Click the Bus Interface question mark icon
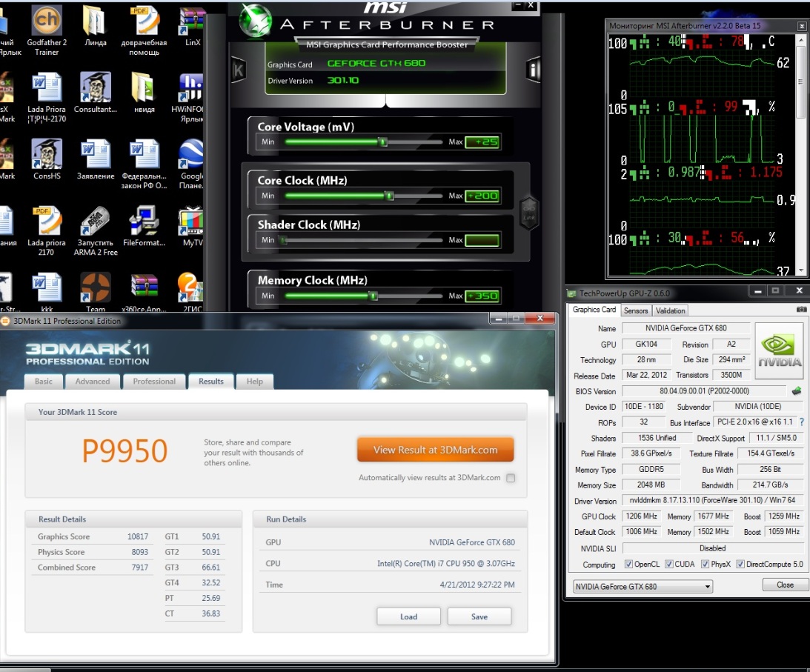810x672 pixels. [x=802, y=422]
